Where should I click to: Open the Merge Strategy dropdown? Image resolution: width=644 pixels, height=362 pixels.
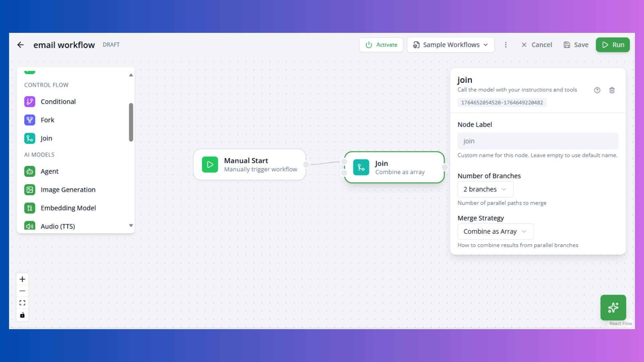495,231
